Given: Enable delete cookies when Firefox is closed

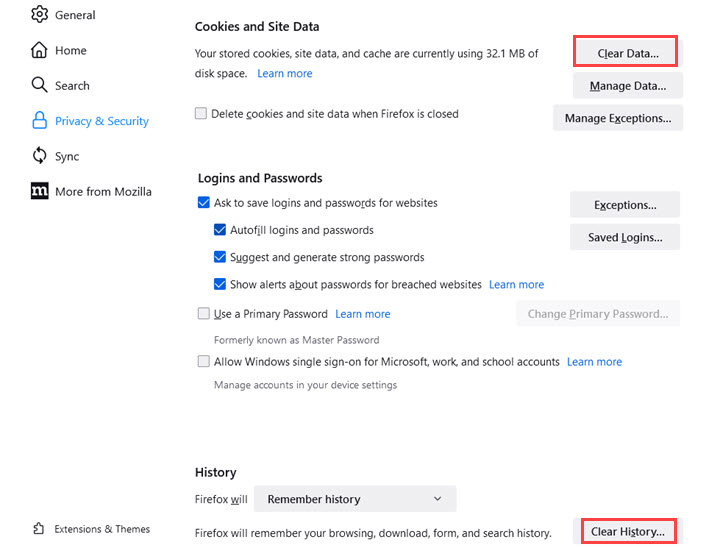Looking at the screenshot, I should point(202,114).
